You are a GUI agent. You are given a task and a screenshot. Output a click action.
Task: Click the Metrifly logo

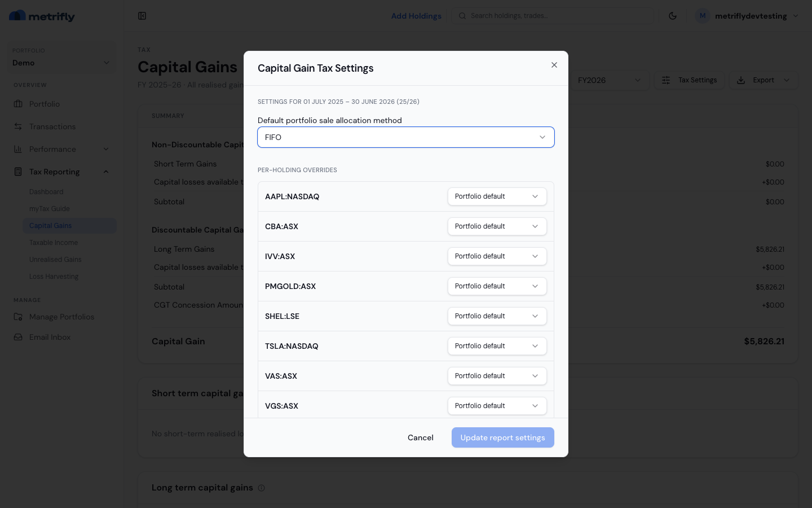click(x=42, y=16)
